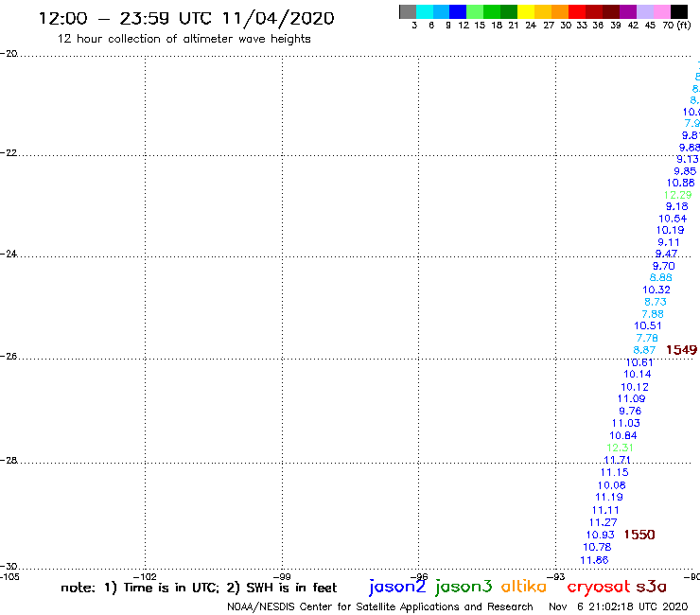Click the timestamp 'Nov 6 21:02:18 UTC 2020'
Image resolution: width=700 pixels, height=615 pixels.
pyautogui.click(x=619, y=607)
